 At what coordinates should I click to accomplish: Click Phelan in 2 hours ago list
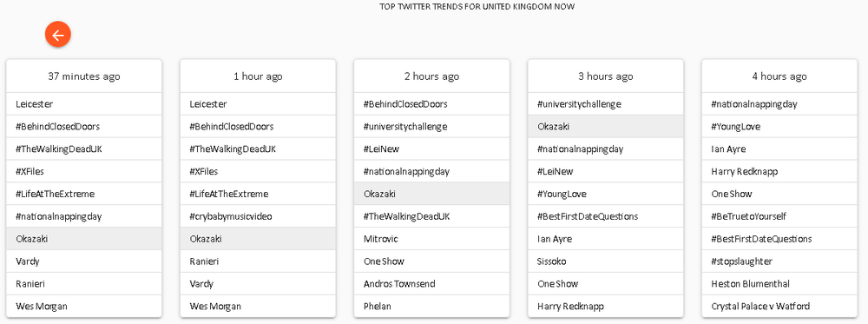pos(431,307)
